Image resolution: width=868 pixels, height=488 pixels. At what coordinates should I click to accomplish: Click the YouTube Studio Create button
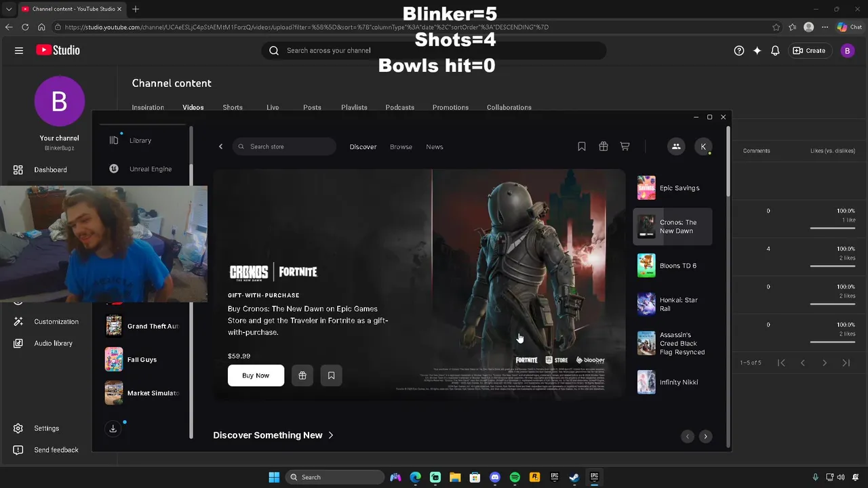point(810,50)
